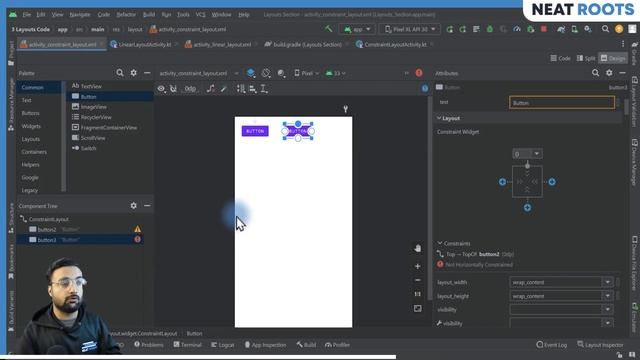Viewport: 640px width, 360px height.
Task: Click Search Everywhere magnifier in top toolbar
Action: tap(605, 29)
